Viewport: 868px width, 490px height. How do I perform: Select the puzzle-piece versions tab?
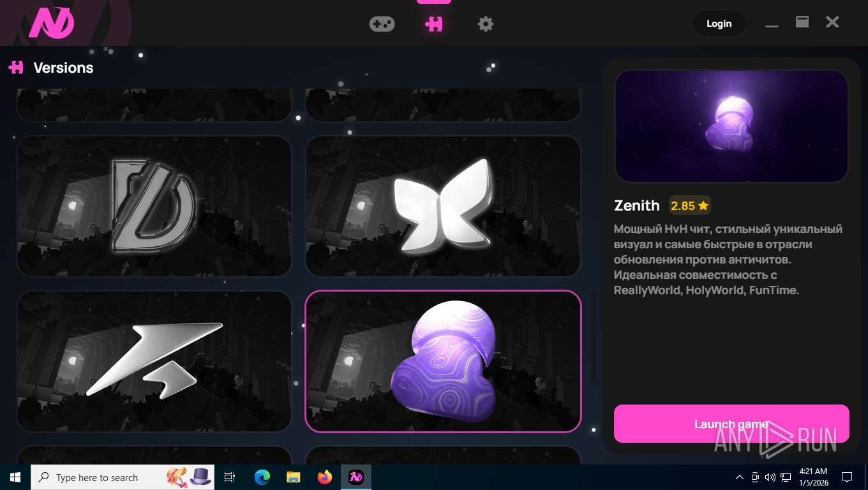point(434,24)
